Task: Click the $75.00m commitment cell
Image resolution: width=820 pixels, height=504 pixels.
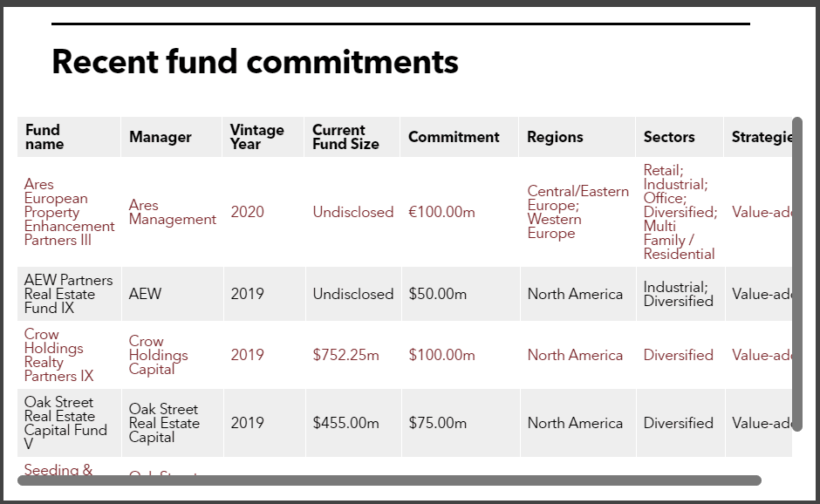Action: click(437, 423)
